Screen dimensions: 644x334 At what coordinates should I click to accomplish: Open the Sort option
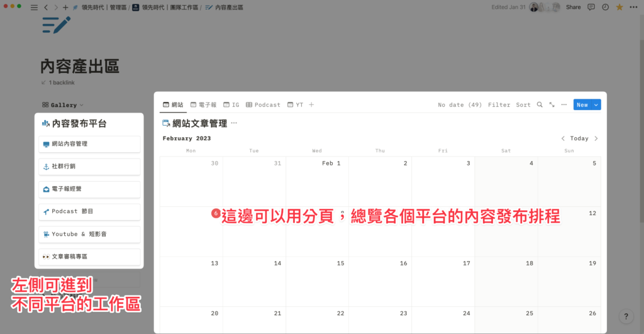pos(523,105)
